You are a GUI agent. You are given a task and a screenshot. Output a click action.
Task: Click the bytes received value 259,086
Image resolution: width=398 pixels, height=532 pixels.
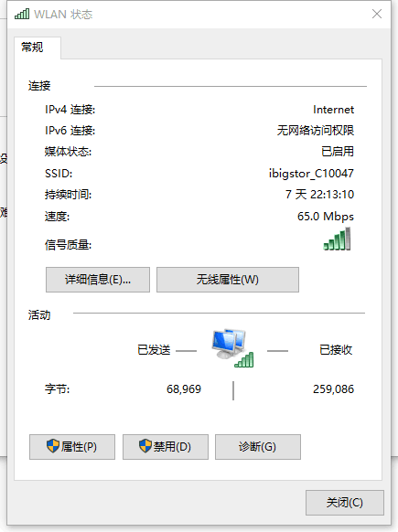click(333, 389)
